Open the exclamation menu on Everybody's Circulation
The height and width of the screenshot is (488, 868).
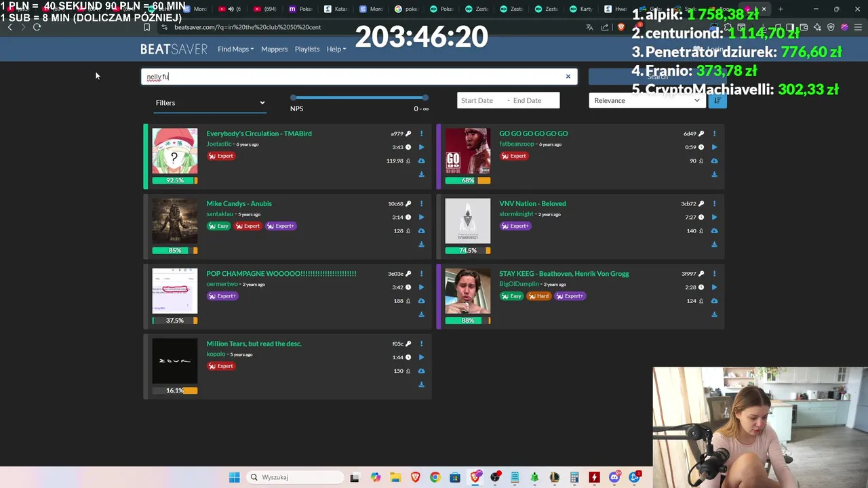(x=421, y=134)
